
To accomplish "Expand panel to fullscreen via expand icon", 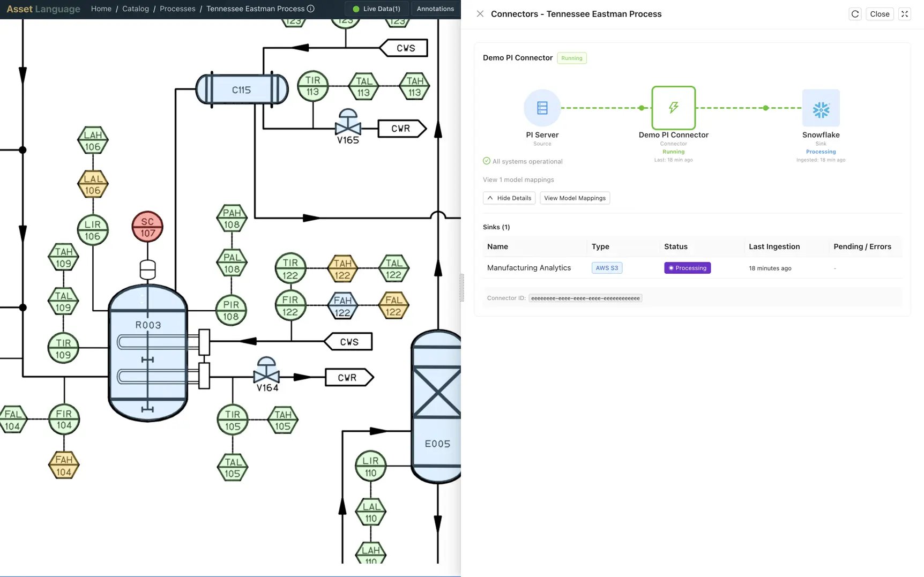I will (x=904, y=13).
